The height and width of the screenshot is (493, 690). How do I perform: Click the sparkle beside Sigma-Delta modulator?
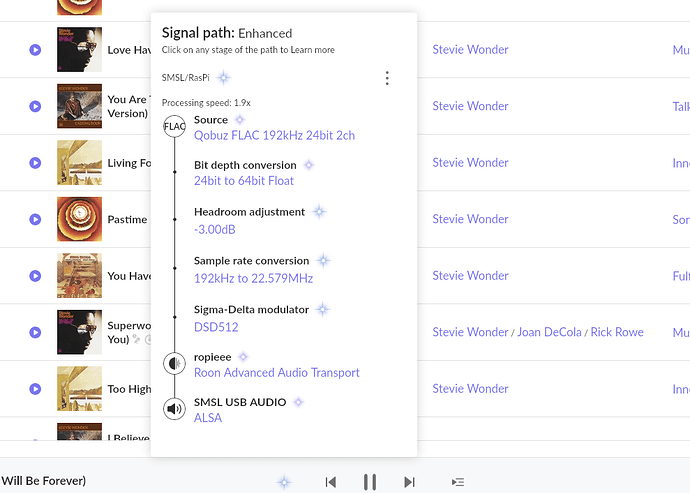click(323, 309)
